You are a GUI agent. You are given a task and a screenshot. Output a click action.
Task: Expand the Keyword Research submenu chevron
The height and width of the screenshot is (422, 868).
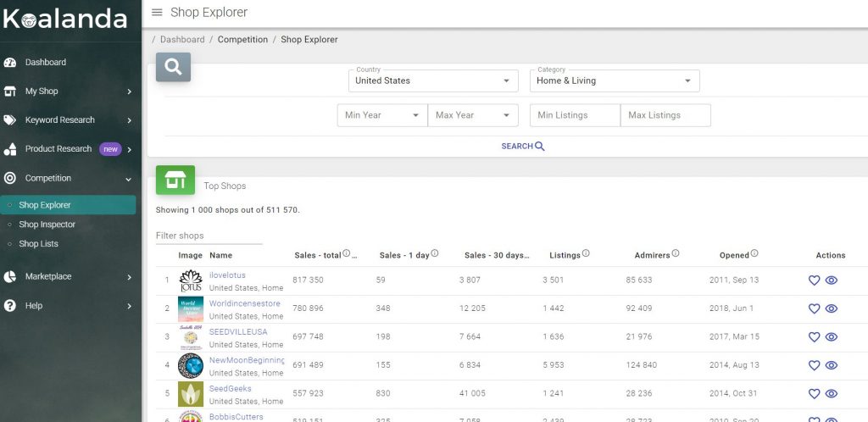(x=129, y=120)
